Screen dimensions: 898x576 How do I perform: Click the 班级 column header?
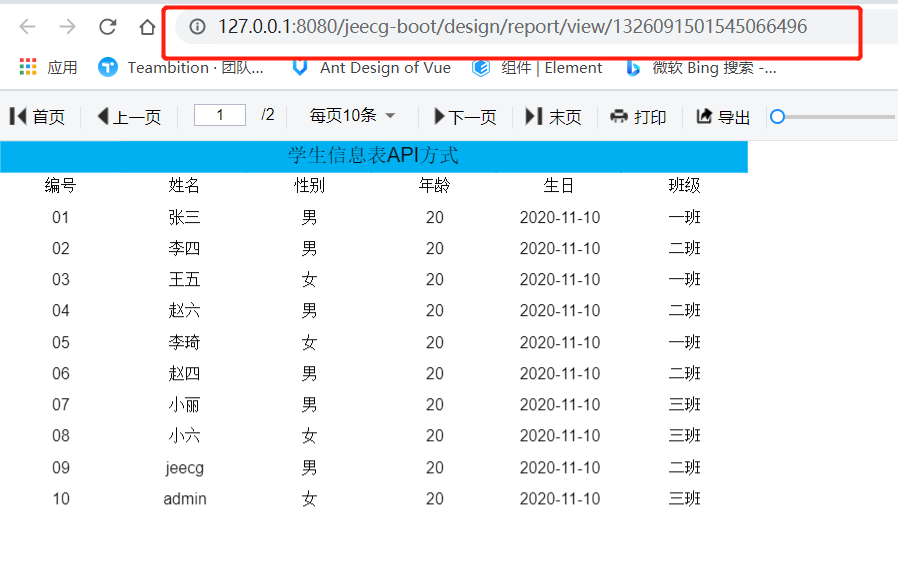click(684, 186)
